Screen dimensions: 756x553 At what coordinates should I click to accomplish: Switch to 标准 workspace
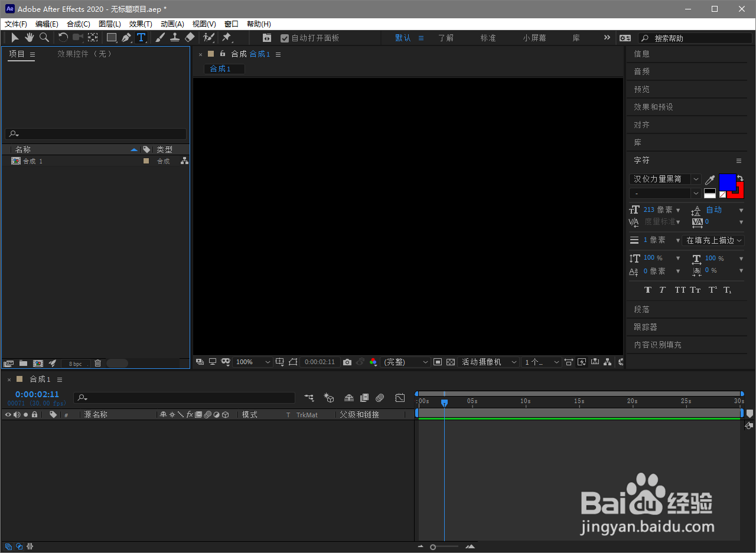click(488, 38)
